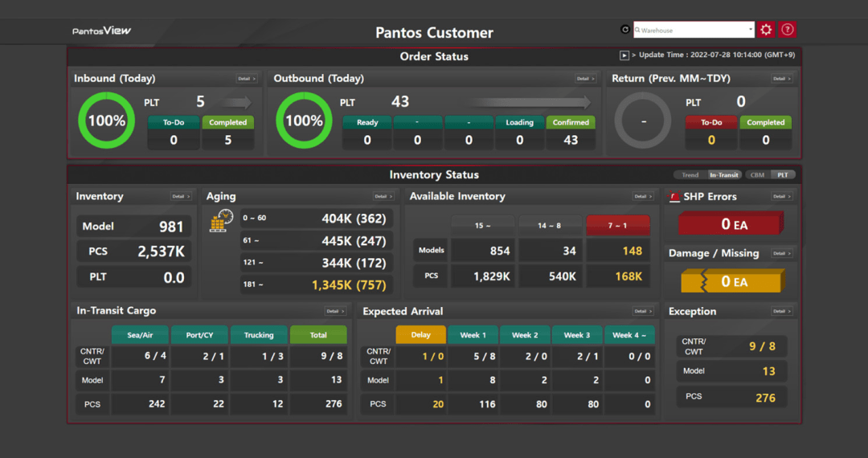Screen dimensions: 868x458
Task: Click the Exception CNTR/CWT value 9 / 8
Action: click(x=762, y=346)
